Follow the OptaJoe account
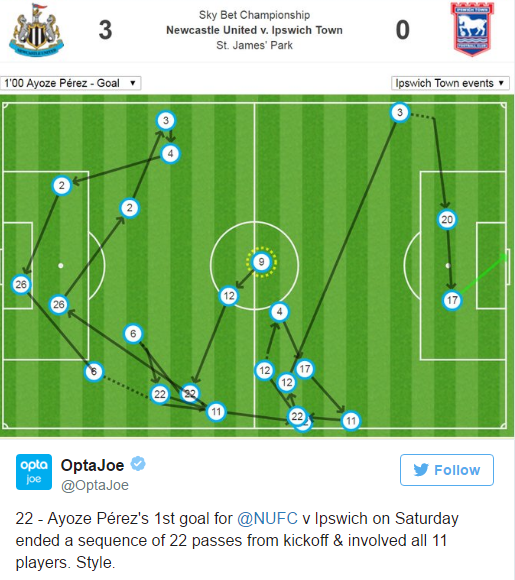515x580 pixels. 447,470
